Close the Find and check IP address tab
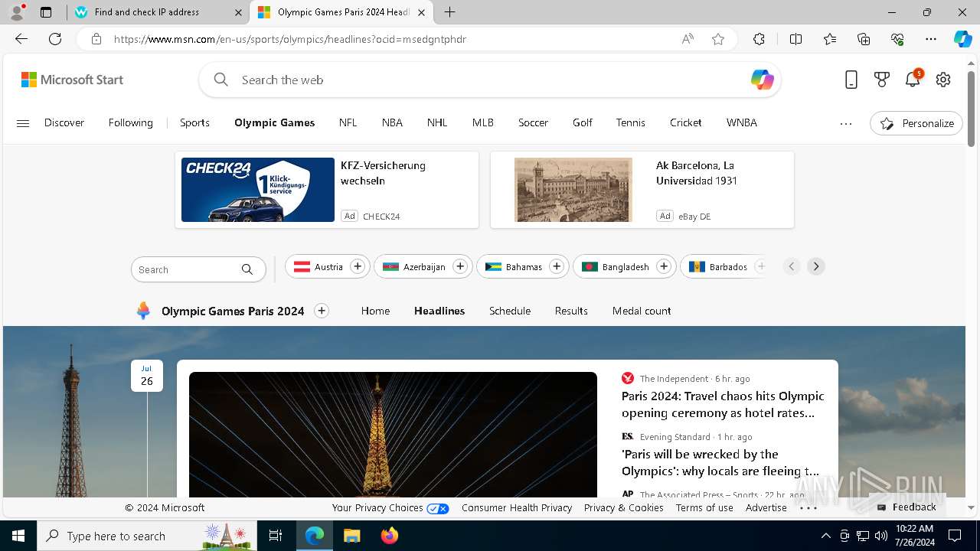 [x=238, y=12]
